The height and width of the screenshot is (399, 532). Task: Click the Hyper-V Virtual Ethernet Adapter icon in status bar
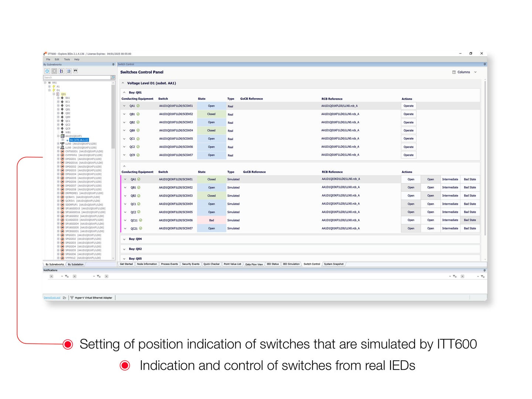coord(72,297)
